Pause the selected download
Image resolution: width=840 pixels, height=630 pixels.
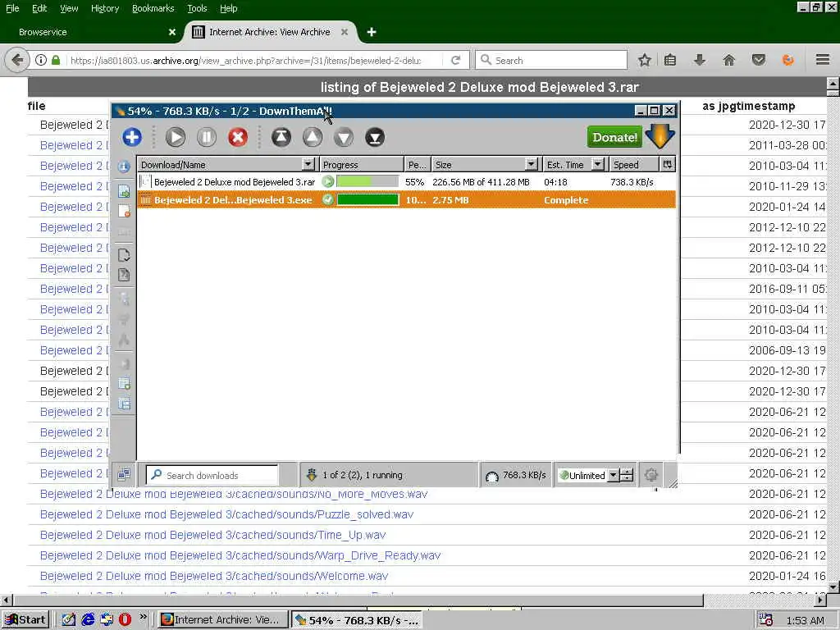[206, 137]
